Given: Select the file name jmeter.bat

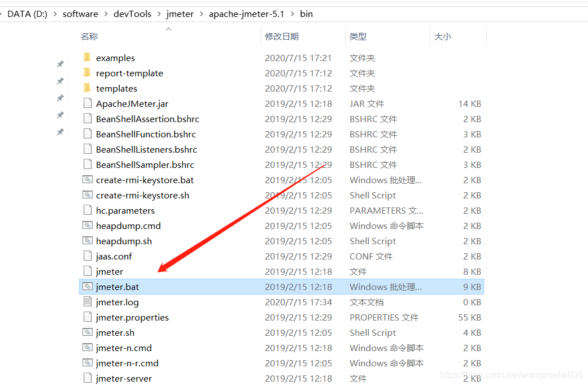Looking at the screenshot, I should pyautogui.click(x=117, y=287).
